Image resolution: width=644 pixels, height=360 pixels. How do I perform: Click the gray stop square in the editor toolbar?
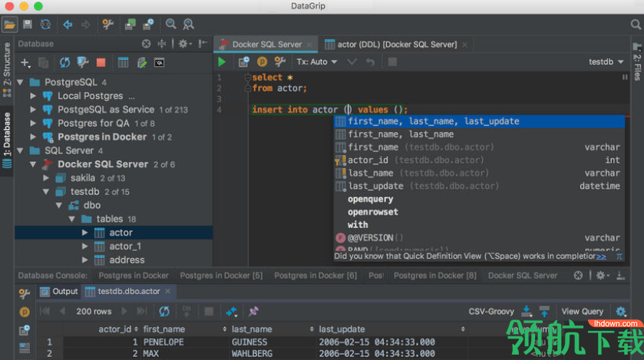pyautogui.click(x=392, y=62)
